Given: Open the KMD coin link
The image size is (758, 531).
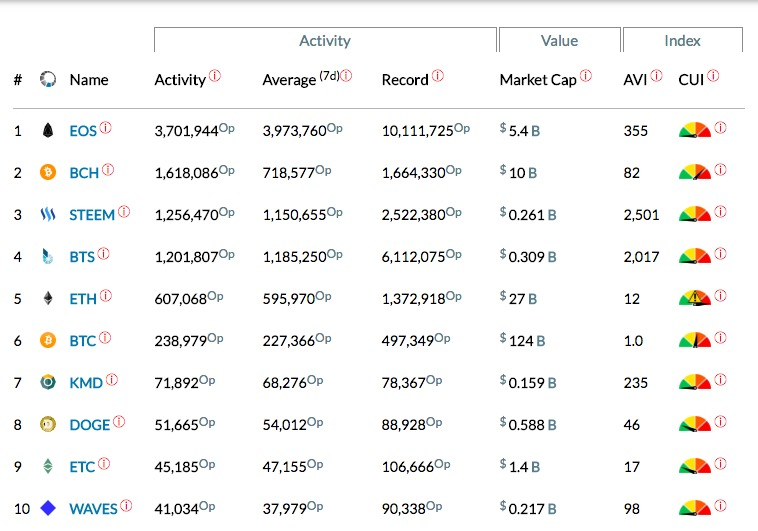Looking at the screenshot, I should coord(86,383).
